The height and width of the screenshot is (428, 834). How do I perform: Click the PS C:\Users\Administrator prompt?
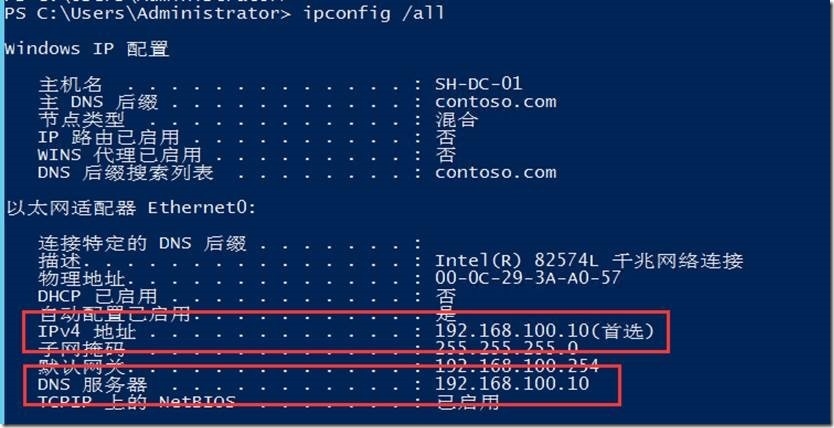[147, 13]
